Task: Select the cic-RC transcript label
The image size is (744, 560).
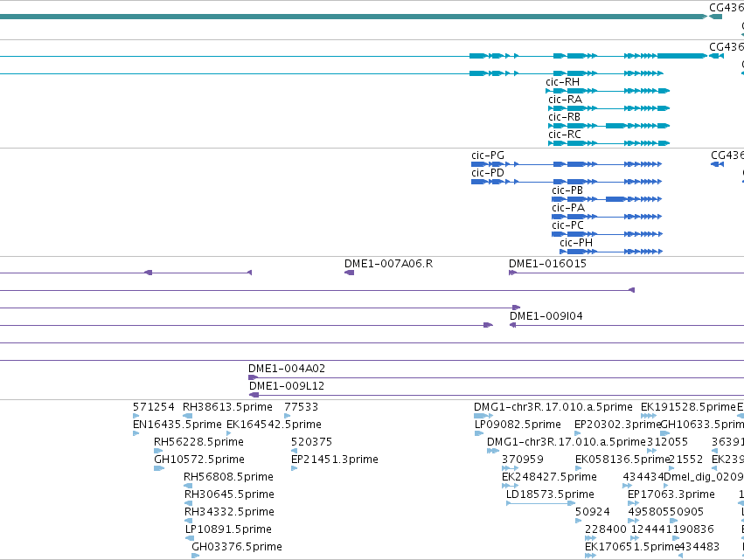Action: (564, 135)
